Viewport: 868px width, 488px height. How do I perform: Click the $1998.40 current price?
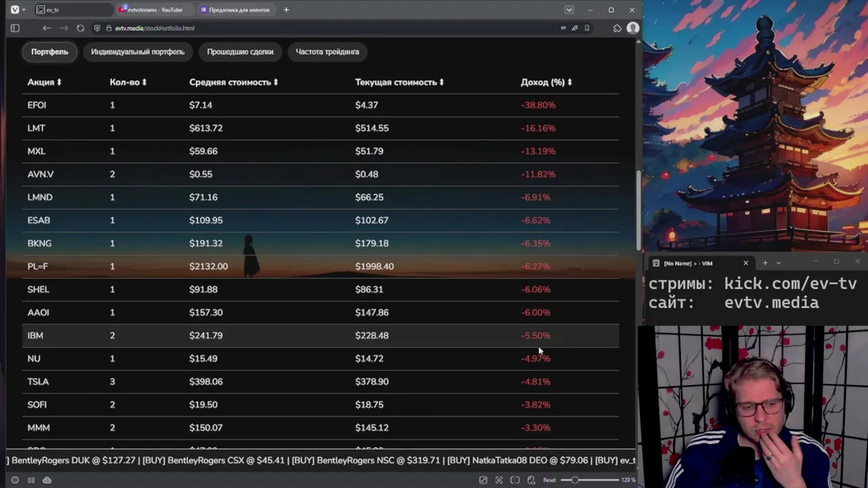pyautogui.click(x=374, y=266)
